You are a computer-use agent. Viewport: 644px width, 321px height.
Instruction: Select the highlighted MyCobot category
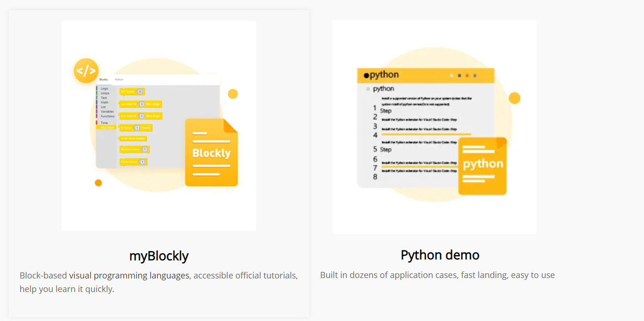[x=107, y=127]
